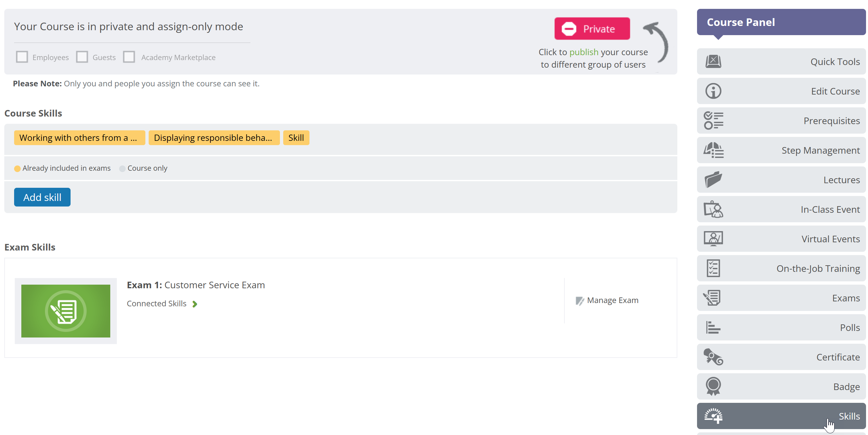This screenshot has width=868, height=435.
Task: Click the Manage Exam pencil icon
Action: pos(580,301)
